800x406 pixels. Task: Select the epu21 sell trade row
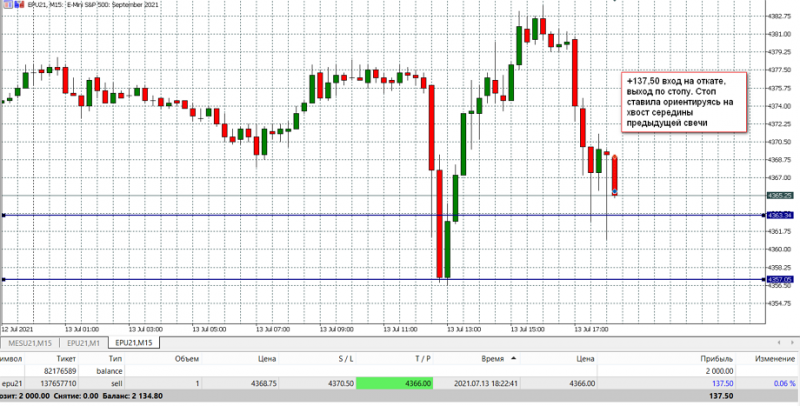point(400,383)
